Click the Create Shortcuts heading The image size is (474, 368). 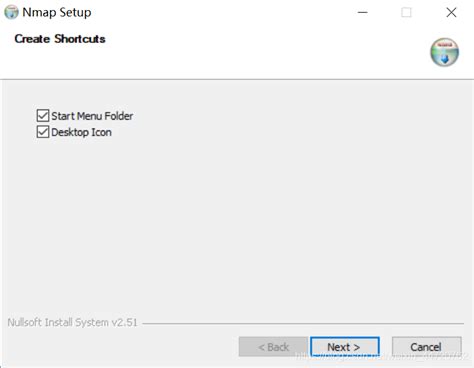[60, 39]
